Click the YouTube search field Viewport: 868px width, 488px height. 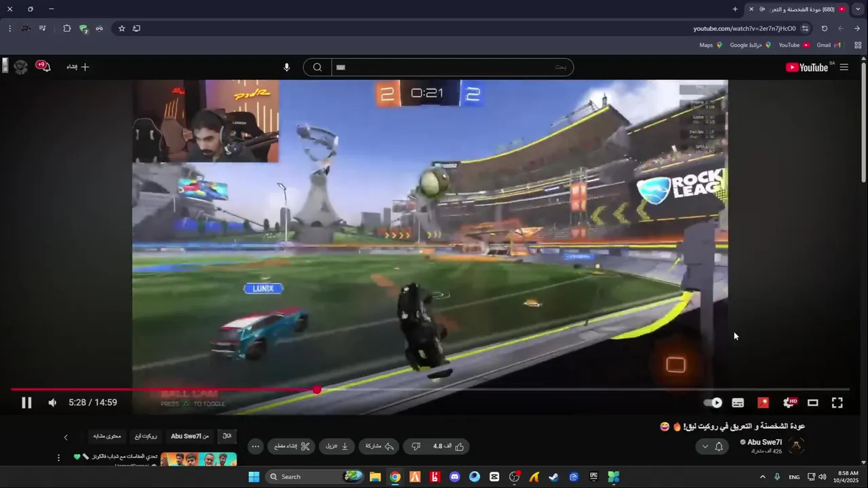click(x=452, y=67)
